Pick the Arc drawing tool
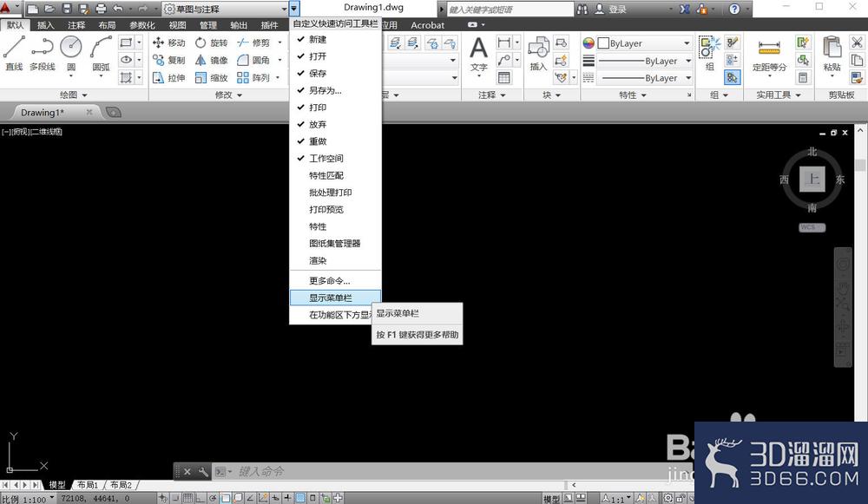 100,48
